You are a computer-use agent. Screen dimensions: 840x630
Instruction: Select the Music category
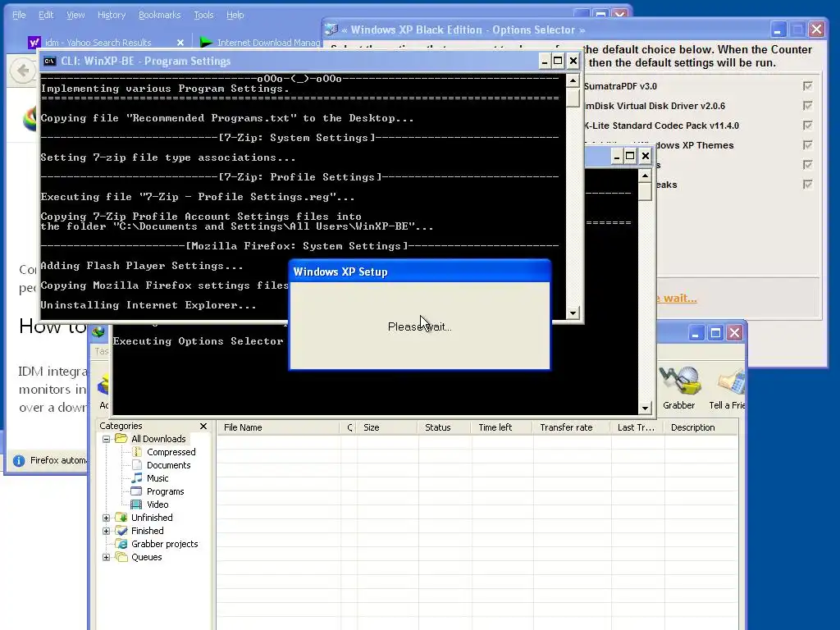(157, 478)
